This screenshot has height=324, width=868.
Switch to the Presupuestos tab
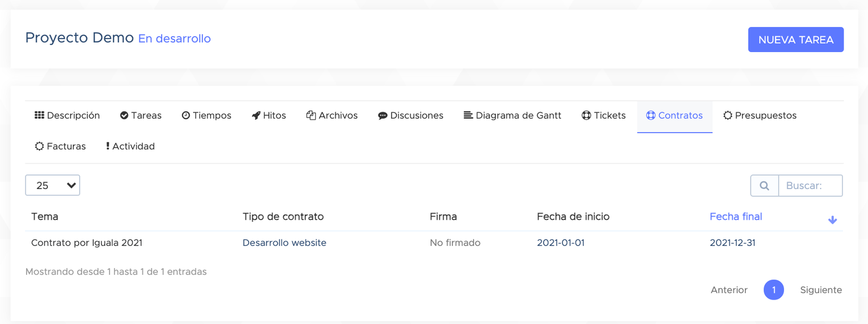759,115
